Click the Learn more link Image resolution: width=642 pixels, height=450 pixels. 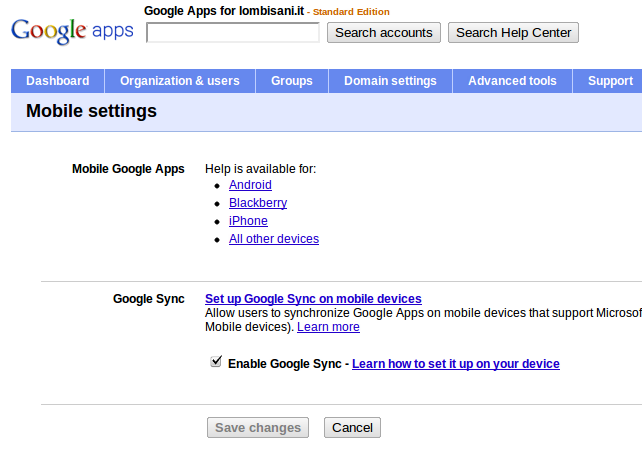click(328, 327)
